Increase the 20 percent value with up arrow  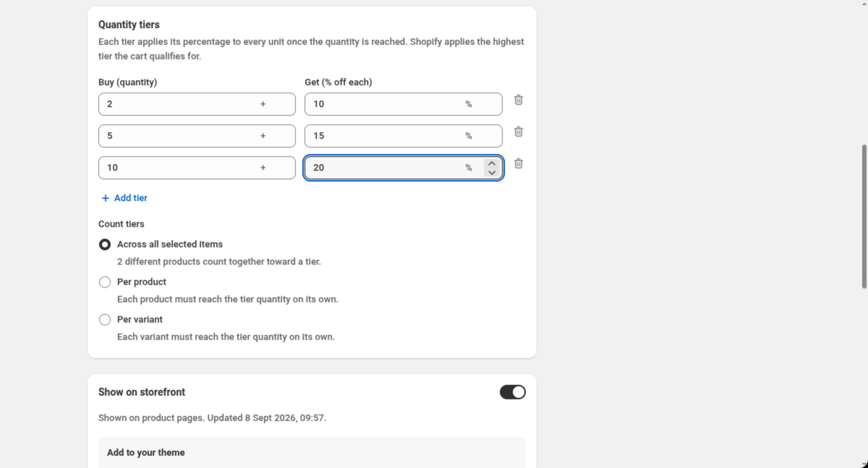(x=492, y=163)
